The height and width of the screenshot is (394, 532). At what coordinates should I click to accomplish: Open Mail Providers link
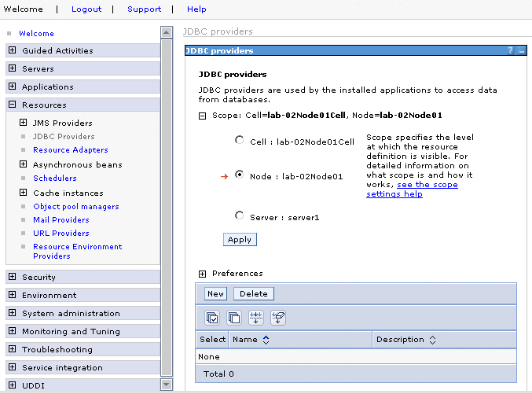click(61, 219)
